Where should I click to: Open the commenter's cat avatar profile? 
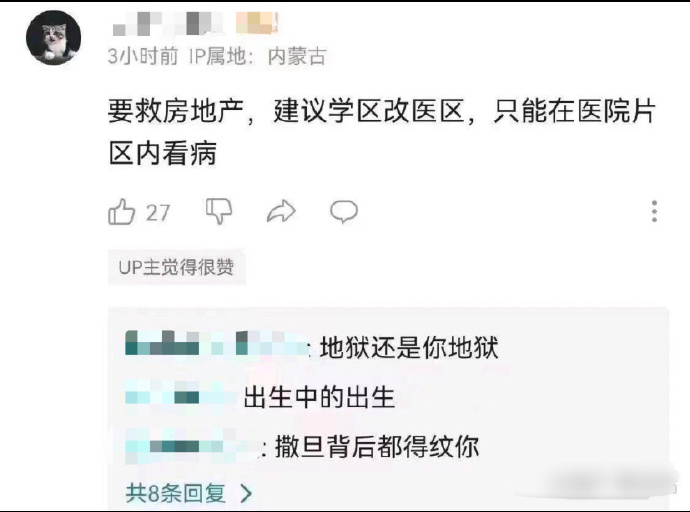click(54, 38)
